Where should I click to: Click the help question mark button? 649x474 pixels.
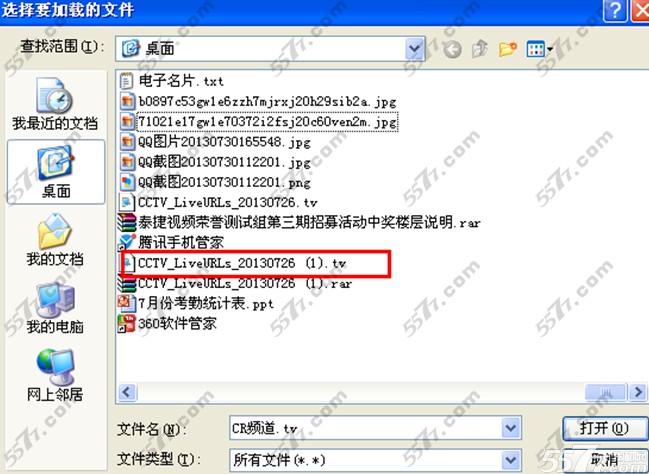click(615, 10)
